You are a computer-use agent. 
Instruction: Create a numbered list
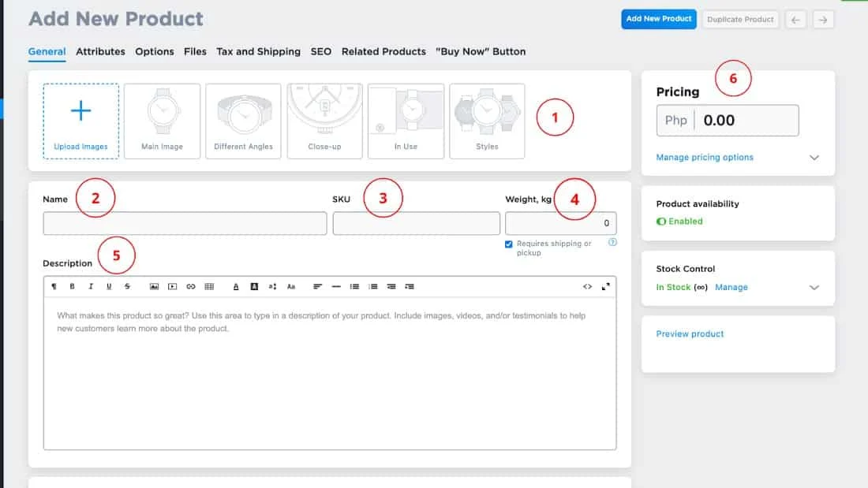373,287
